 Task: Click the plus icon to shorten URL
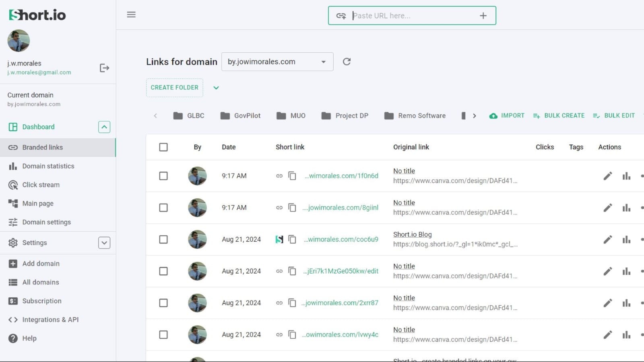[483, 16]
